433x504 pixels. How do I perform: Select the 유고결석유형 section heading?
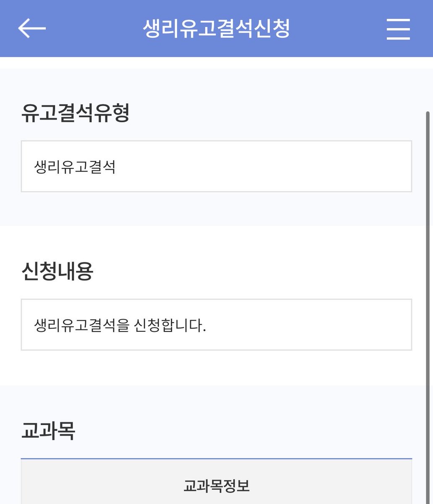(x=75, y=113)
